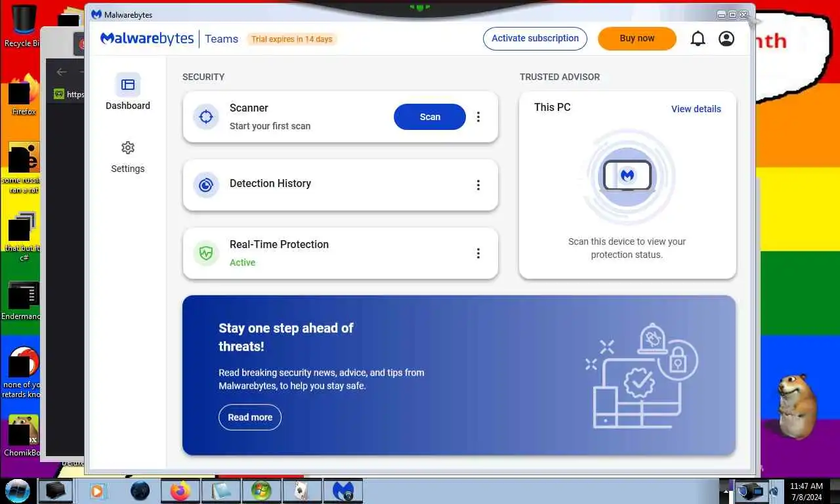Image resolution: width=840 pixels, height=504 pixels.
Task: Start a scan with Scan button
Action: pyautogui.click(x=430, y=117)
